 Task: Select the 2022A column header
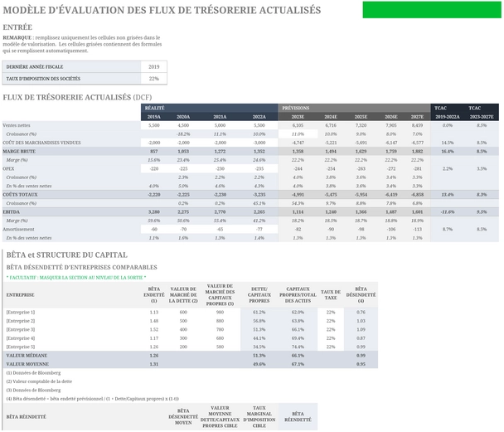point(259,117)
